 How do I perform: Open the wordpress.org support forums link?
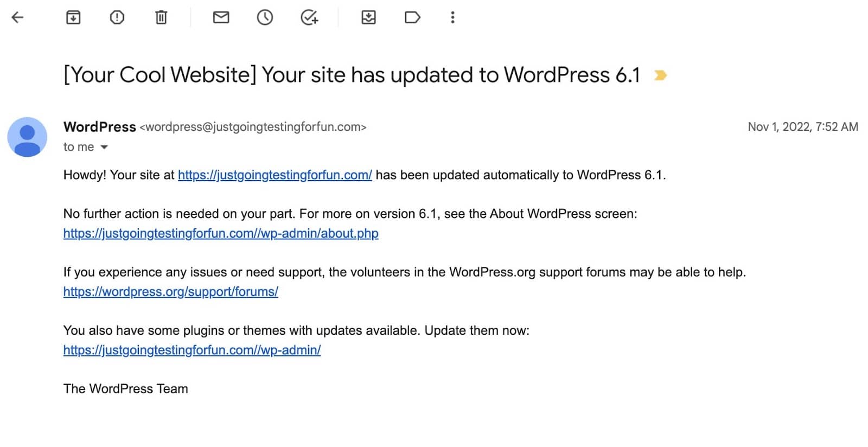point(171,292)
